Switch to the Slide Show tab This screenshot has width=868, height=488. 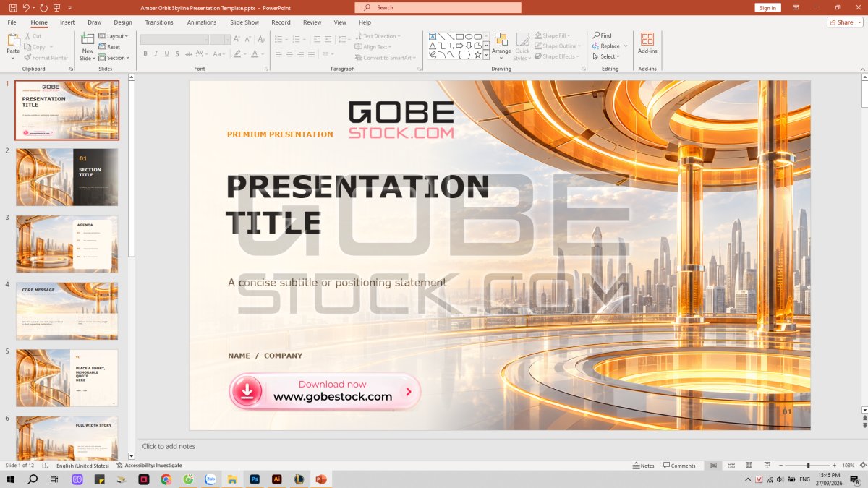pos(244,22)
